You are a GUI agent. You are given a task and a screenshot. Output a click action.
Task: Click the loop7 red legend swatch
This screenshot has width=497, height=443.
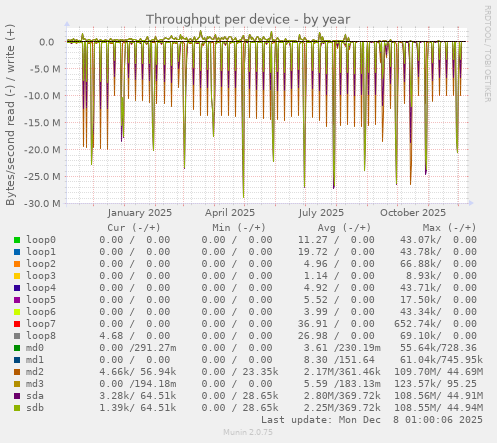[x=17, y=324]
